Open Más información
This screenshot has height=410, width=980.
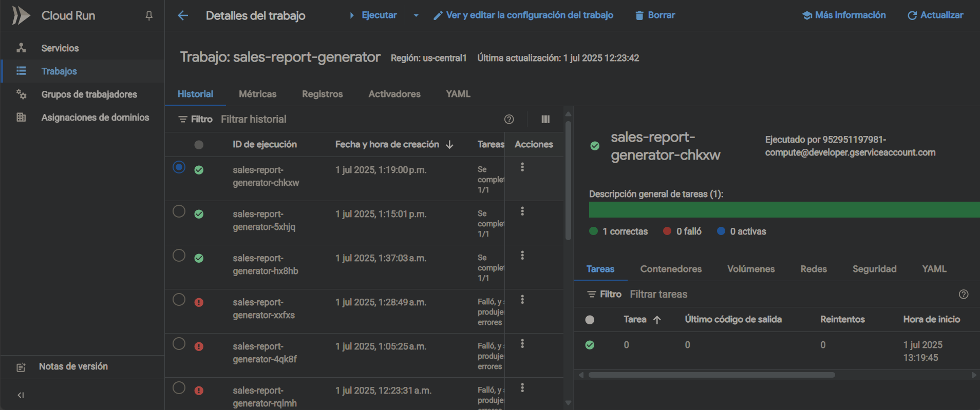pyautogui.click(x=844, y=15)
